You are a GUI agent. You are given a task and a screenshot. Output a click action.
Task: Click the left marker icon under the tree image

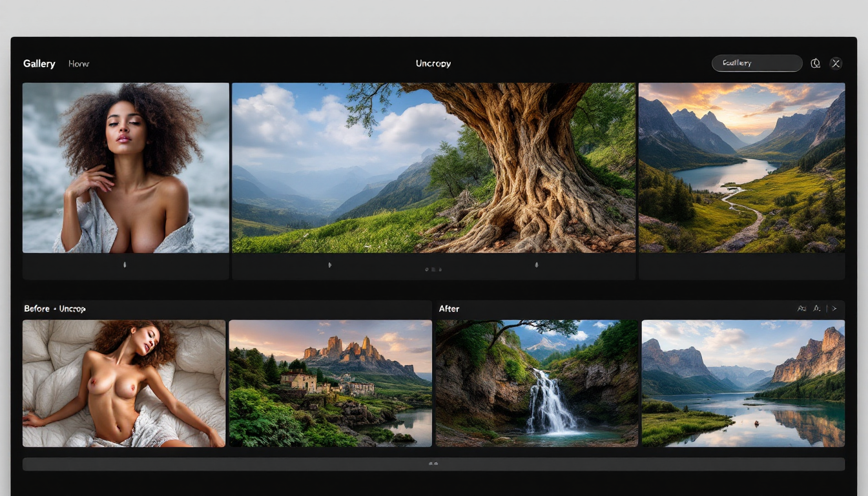(x=330, y=265)
